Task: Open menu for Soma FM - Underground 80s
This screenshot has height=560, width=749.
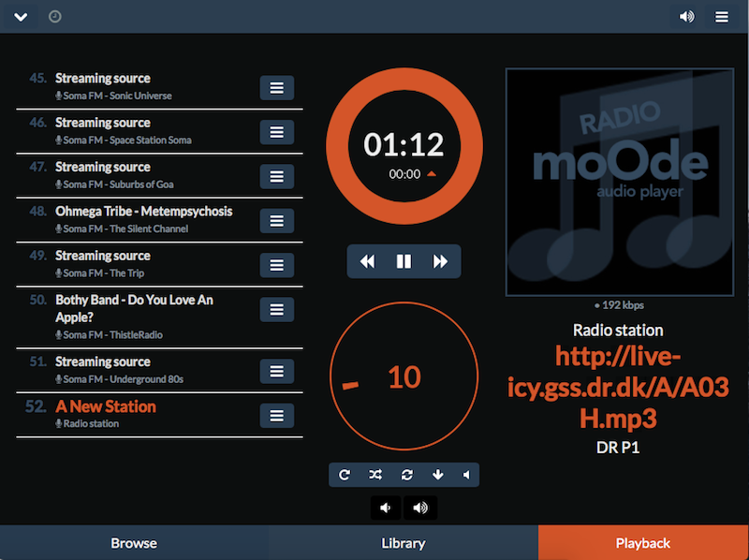Action: [x=276, y=371]
